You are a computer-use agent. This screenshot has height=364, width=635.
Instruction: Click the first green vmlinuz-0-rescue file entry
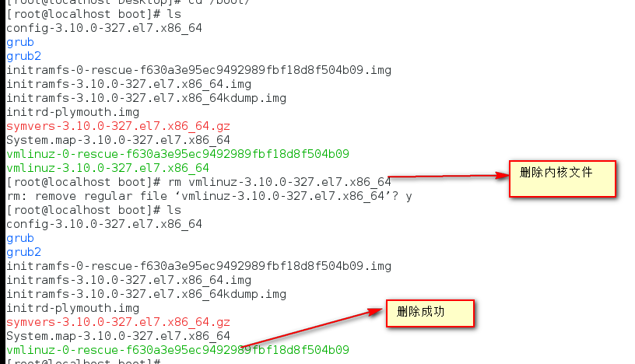pyautogui.click(x=177, y=154)
